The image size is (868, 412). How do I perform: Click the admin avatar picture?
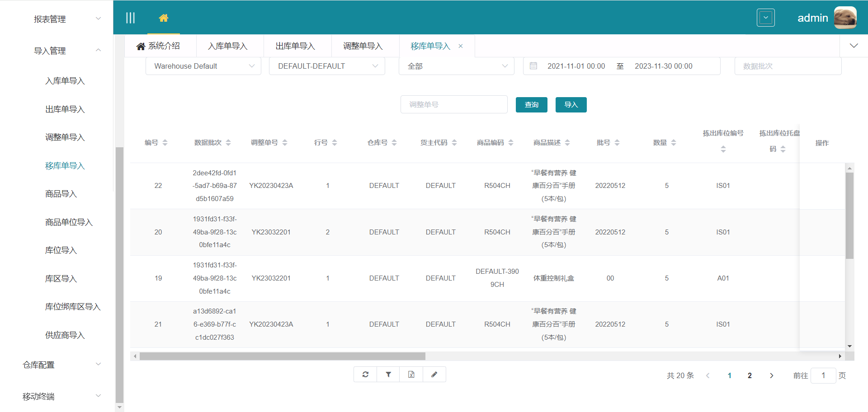click(845, 18)
